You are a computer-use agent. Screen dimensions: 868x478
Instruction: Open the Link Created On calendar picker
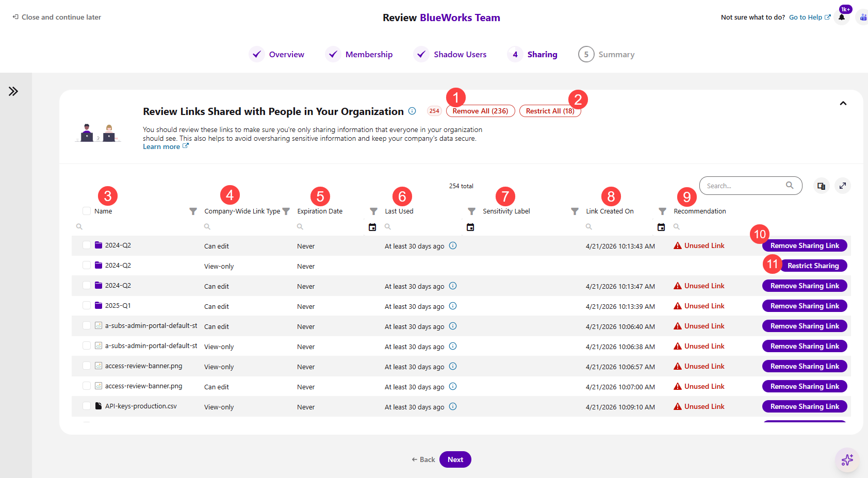tap(661, 227)
